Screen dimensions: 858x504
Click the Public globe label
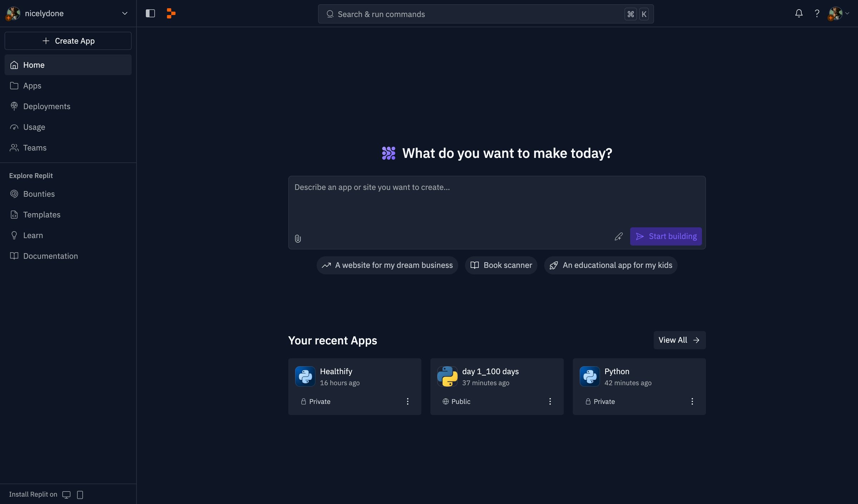coord(457,401)
